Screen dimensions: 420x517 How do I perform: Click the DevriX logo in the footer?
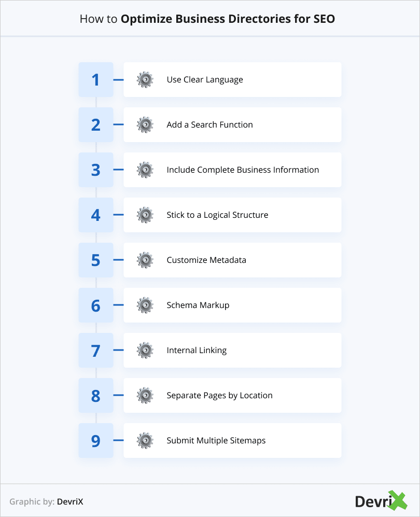tap(381, 501)
